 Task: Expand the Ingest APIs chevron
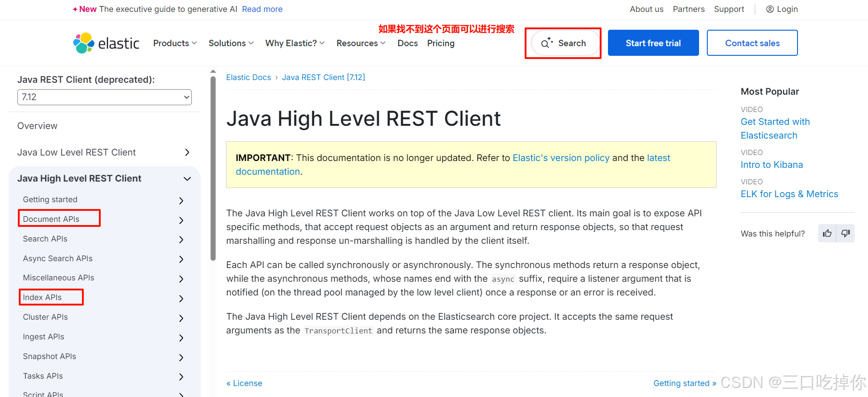[181, 338]
